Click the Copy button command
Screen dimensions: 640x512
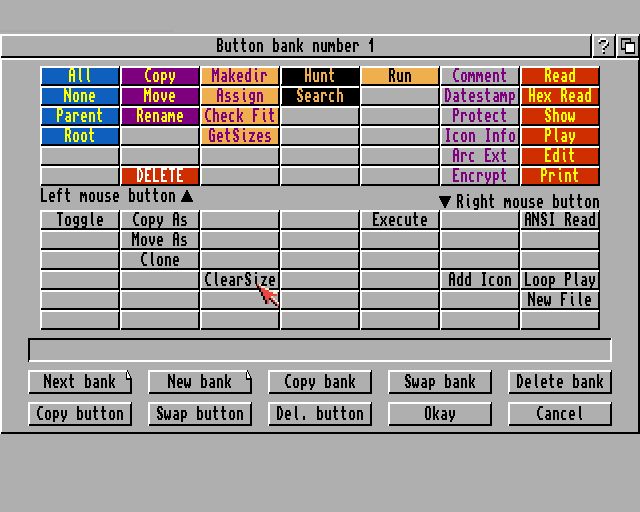click(80, 414)
